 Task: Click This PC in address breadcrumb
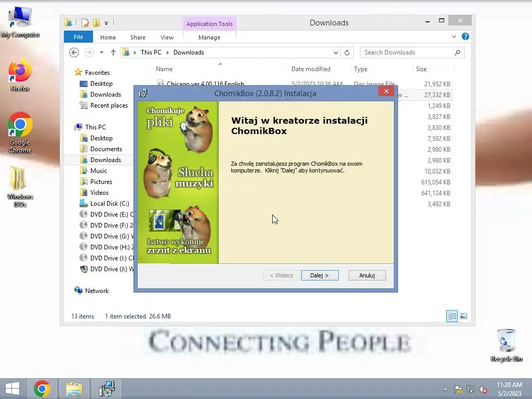pyautogui.click(x=151, y=52)
